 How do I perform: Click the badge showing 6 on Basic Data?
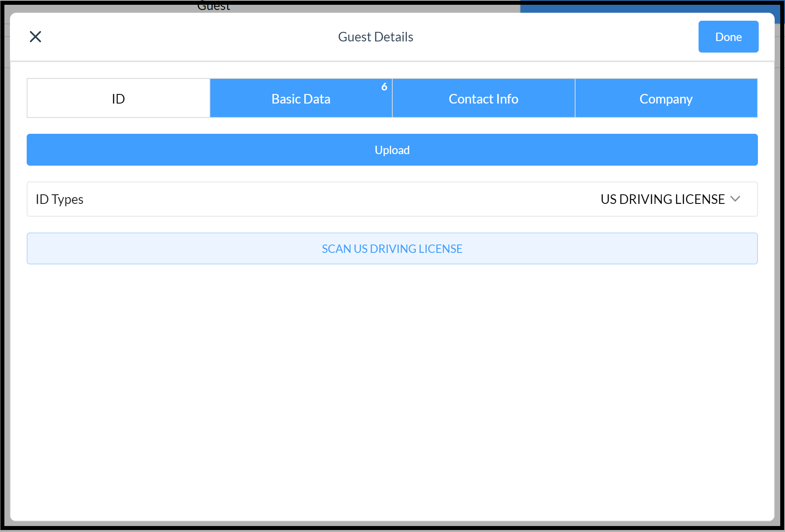point(384,87)
